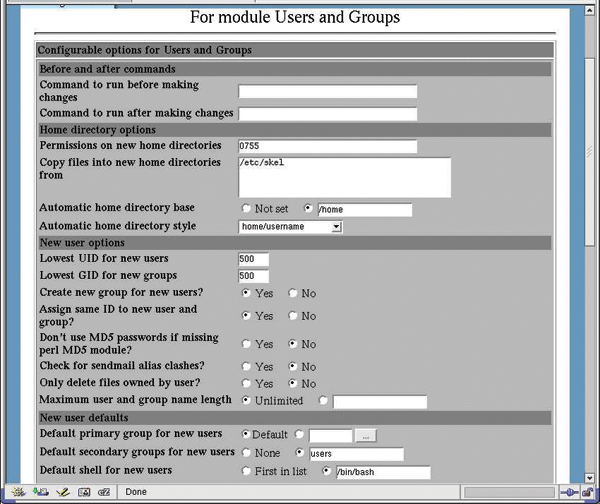Viewport: 600px width, 504px height.
Task: Click the online/offline connection icon
Action: click(x=569, y=492)
